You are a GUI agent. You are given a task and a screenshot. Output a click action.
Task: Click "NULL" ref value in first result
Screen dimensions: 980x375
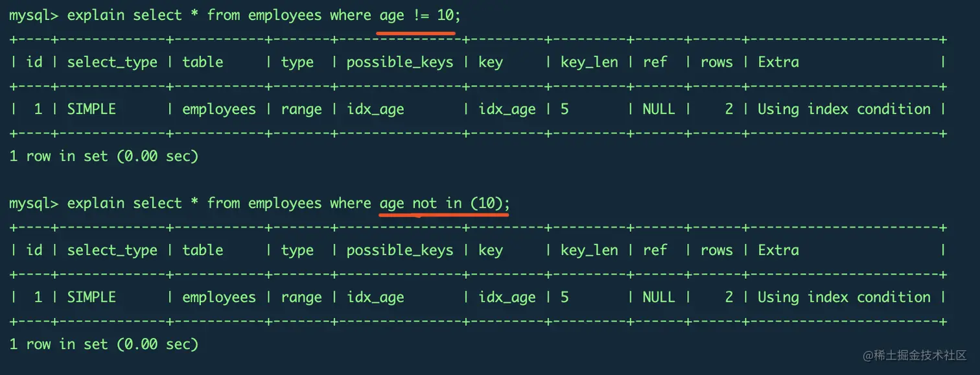[x=659, y=109]
